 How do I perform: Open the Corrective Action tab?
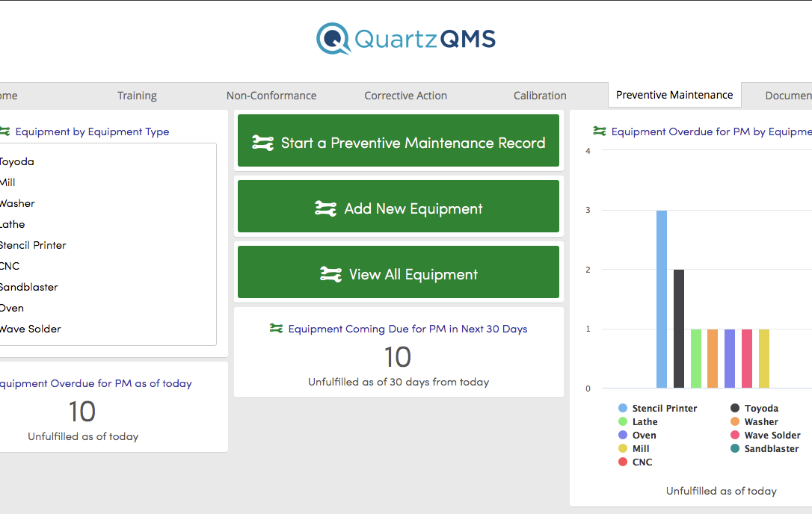tap(405, 96)
